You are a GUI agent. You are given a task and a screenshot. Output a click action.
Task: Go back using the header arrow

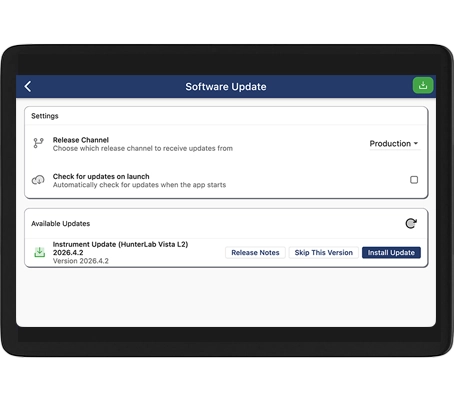28,87
